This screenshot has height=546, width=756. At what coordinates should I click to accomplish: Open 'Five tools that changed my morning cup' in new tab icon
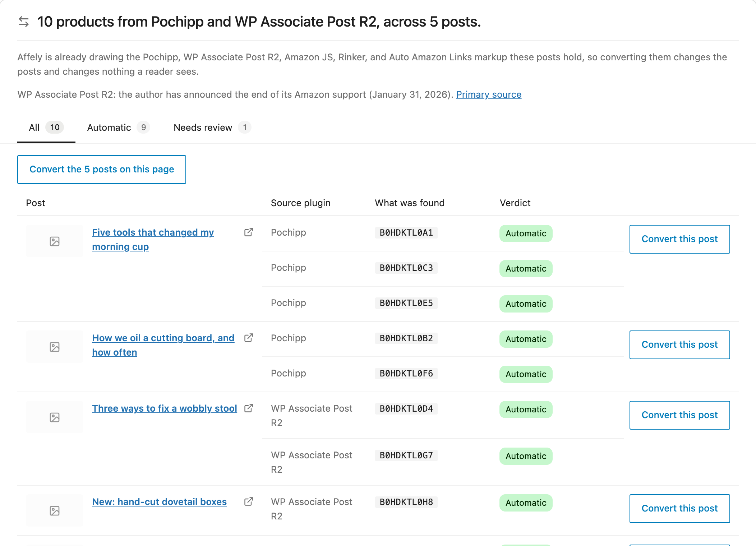point(249,232)
